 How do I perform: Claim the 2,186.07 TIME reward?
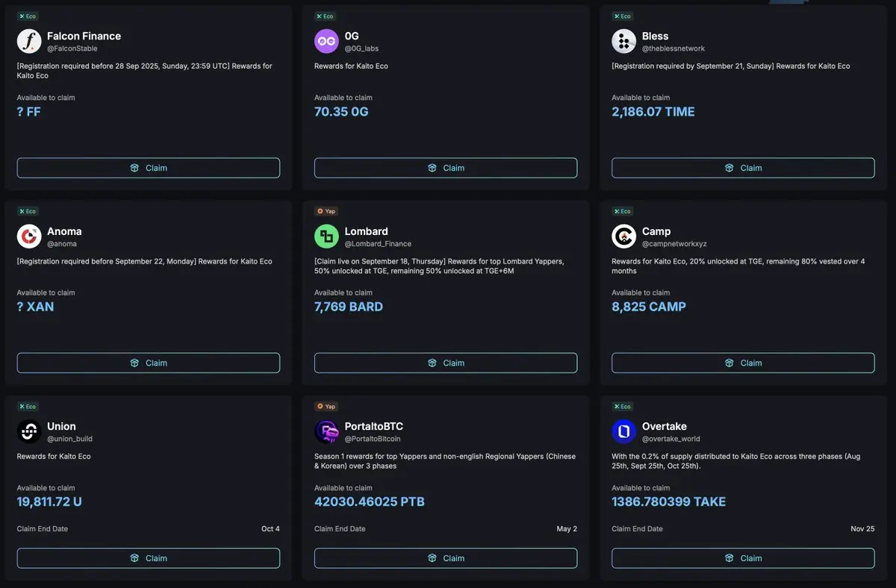(743, 168)
